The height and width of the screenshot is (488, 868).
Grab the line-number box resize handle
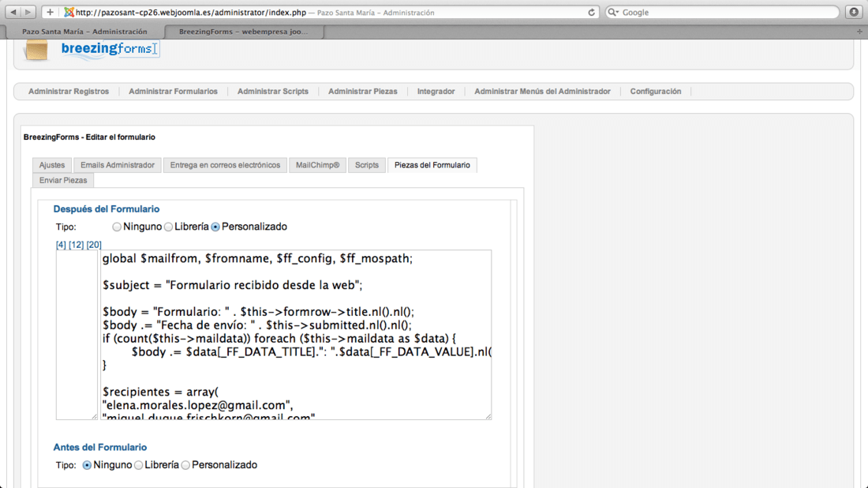(94, 417)
